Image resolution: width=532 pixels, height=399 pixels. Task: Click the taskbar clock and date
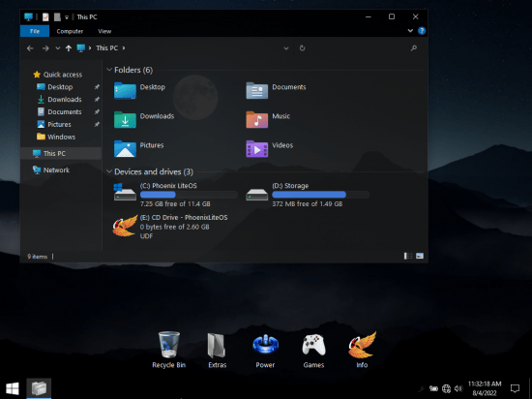(485, 388)
